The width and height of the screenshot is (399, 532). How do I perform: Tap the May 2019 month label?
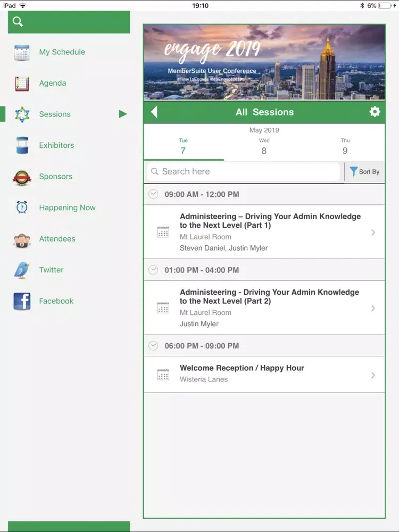click(264, 130)
